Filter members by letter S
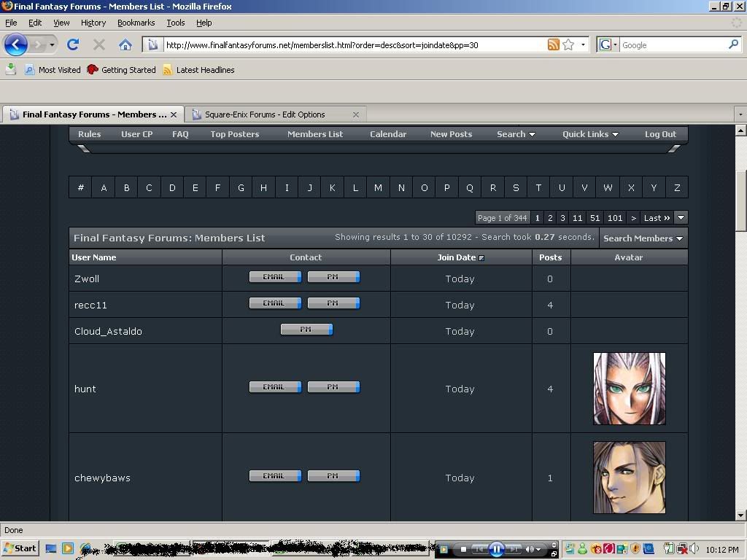The width and height of the screenshot is (747, 560). coord(516,187)
